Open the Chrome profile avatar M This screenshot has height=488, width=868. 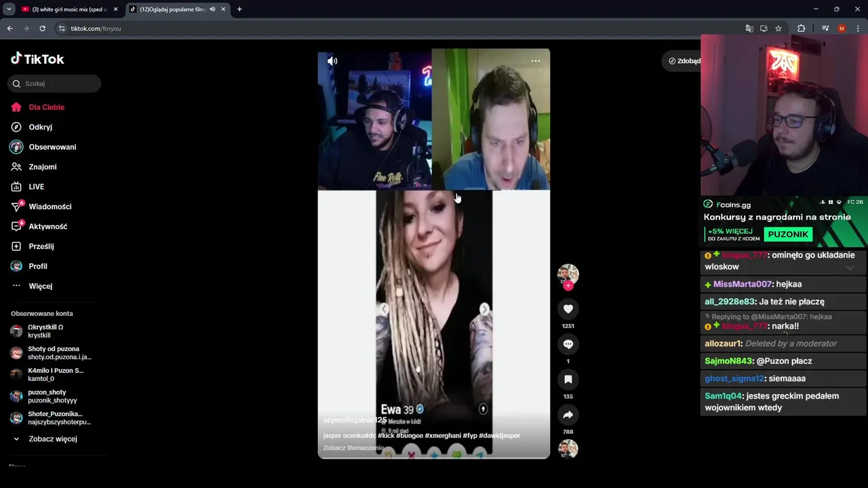pyautogui.click(x=842, y=28)
